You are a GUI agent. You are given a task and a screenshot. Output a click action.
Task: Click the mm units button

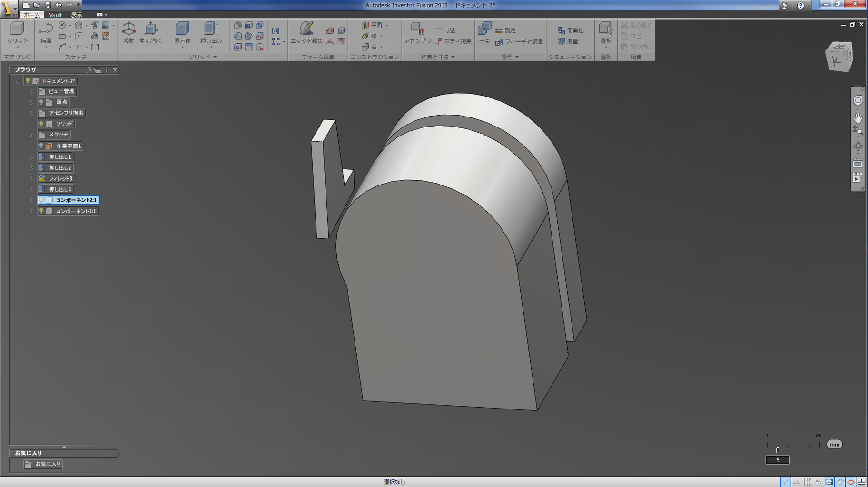click(x=834, y=444)
